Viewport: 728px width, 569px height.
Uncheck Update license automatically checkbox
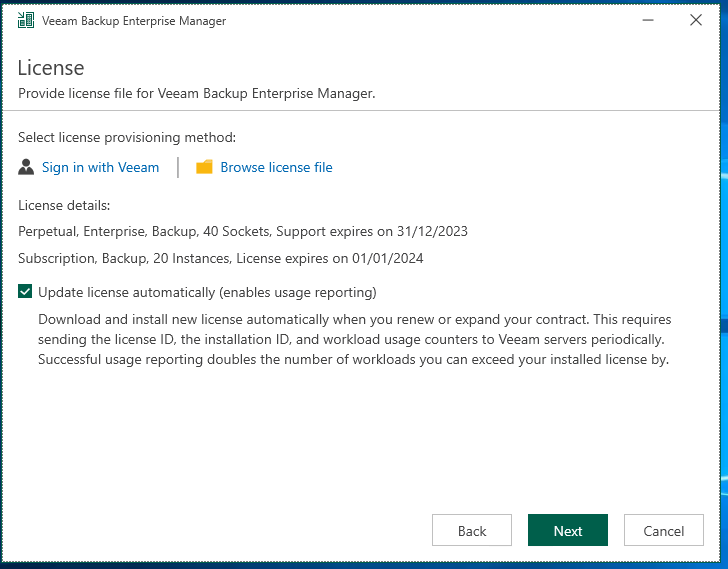point(25,291)
